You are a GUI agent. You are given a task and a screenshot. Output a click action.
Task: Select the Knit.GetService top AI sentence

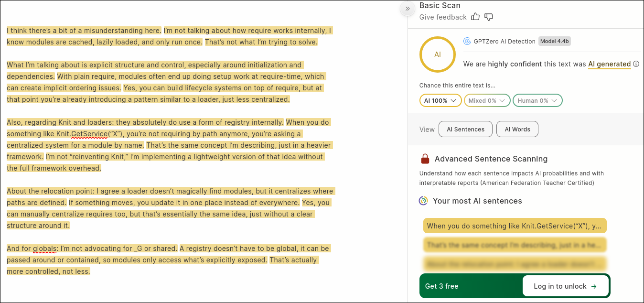515,226
